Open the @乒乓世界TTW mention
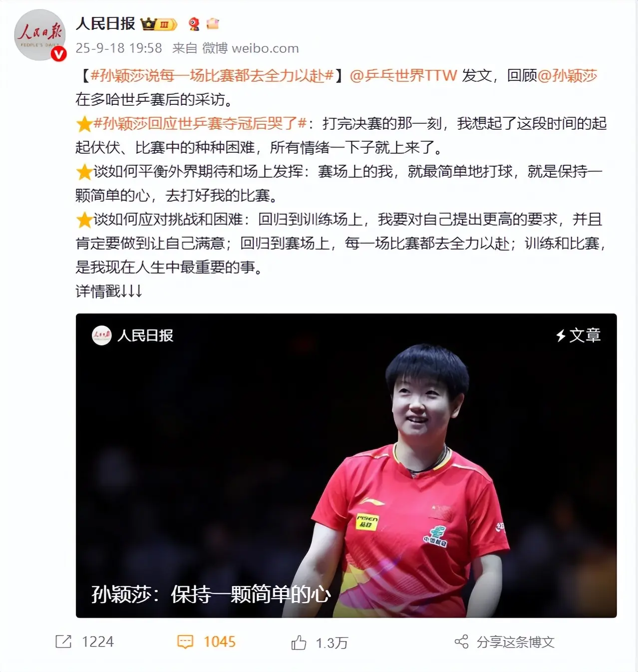 click(x=403, y=75)
